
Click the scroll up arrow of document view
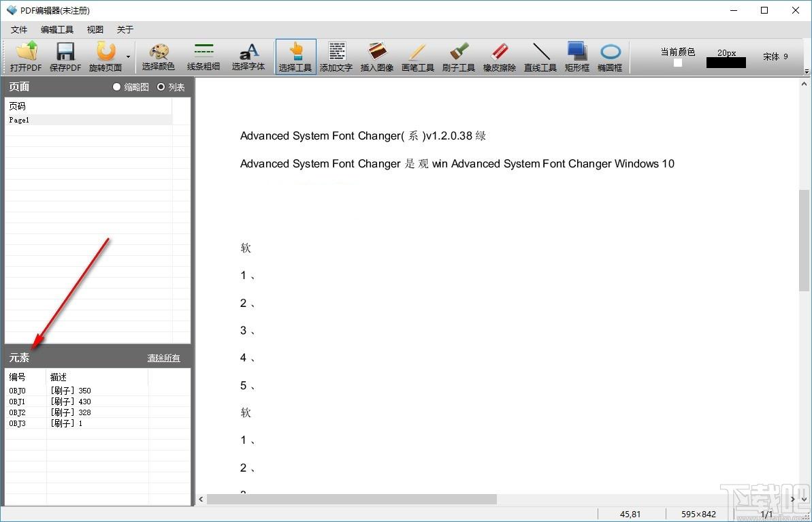pyautogui.click(x=805, y=84)
